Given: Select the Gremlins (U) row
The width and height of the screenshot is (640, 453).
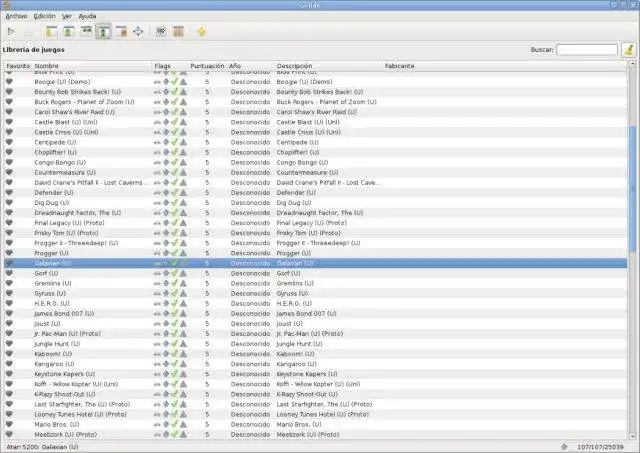Looking at the screenshot, I should (x=316, y=283).
